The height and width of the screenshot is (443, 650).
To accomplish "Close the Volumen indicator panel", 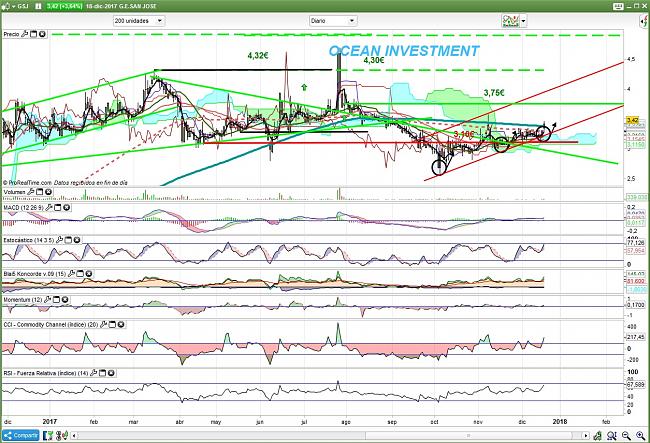I will point(48,192).
